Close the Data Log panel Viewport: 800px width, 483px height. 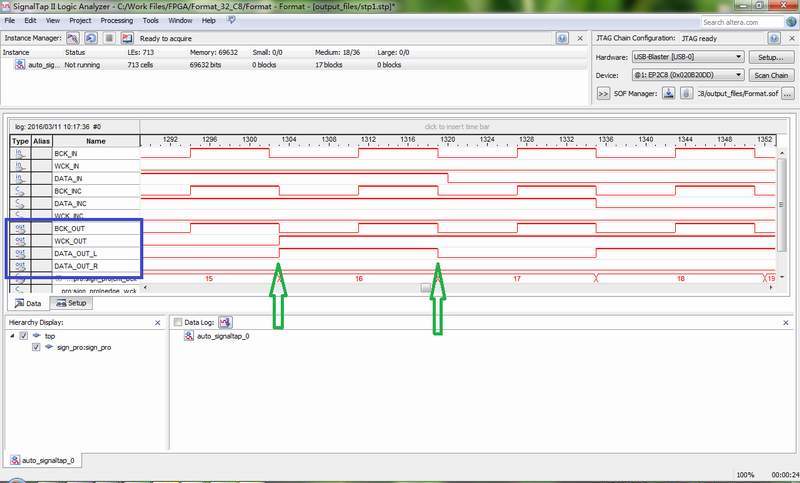[x=786, y=323]
